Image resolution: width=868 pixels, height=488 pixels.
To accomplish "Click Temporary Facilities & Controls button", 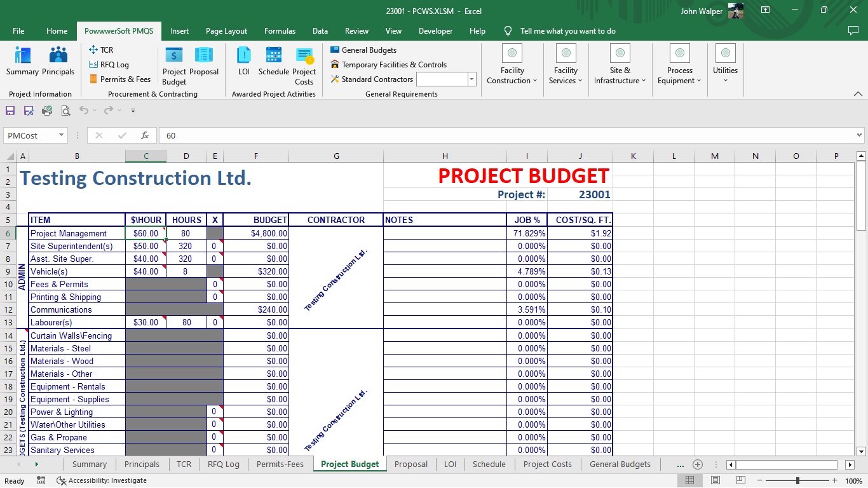I will pyautogui.click(x=388, y=65).
